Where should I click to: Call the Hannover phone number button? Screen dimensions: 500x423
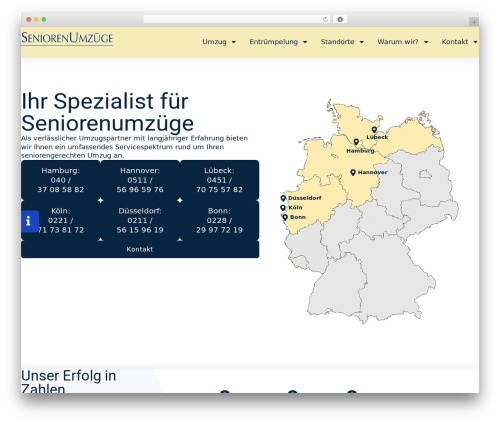[140, 180]
